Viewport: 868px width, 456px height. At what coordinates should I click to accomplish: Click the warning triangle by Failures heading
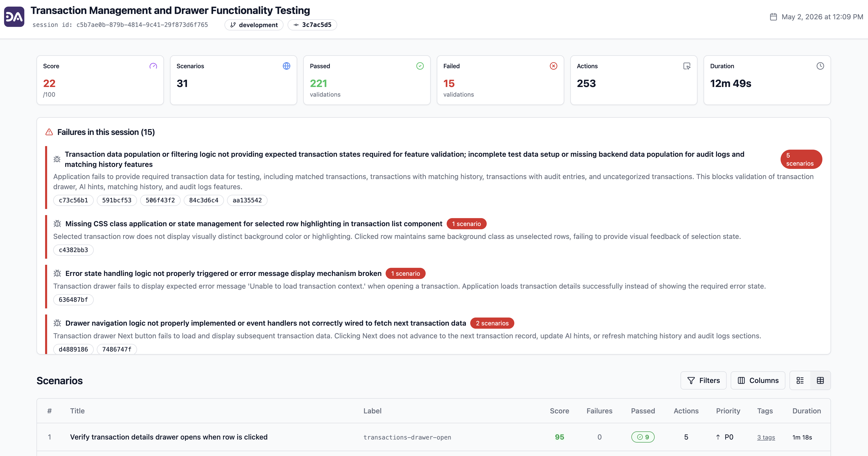pos(49,132)
